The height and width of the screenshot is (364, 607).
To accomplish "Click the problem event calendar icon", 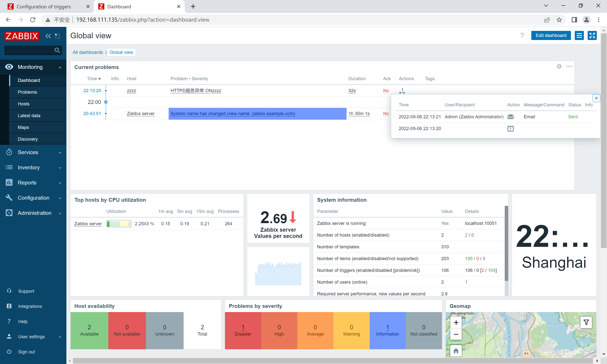I will [511, 129].
